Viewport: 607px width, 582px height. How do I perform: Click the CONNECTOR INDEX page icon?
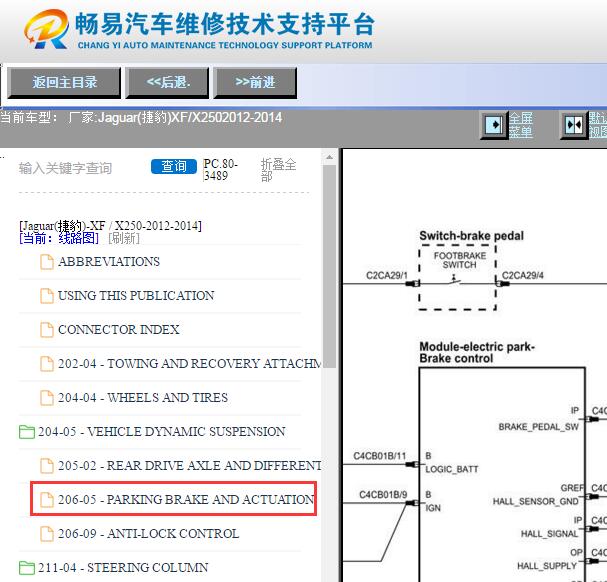(47, 330)
